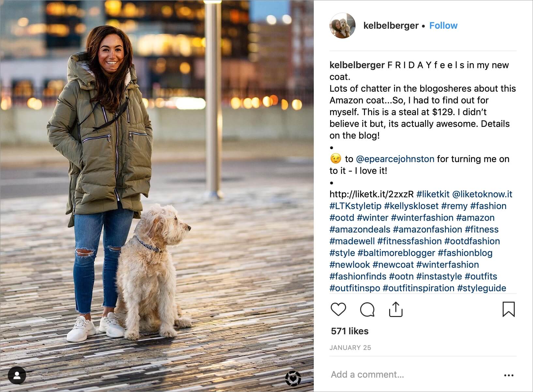Share the post using the share icon
The width and height of the screenshot is (533, 392).
(x=396, y=309)
